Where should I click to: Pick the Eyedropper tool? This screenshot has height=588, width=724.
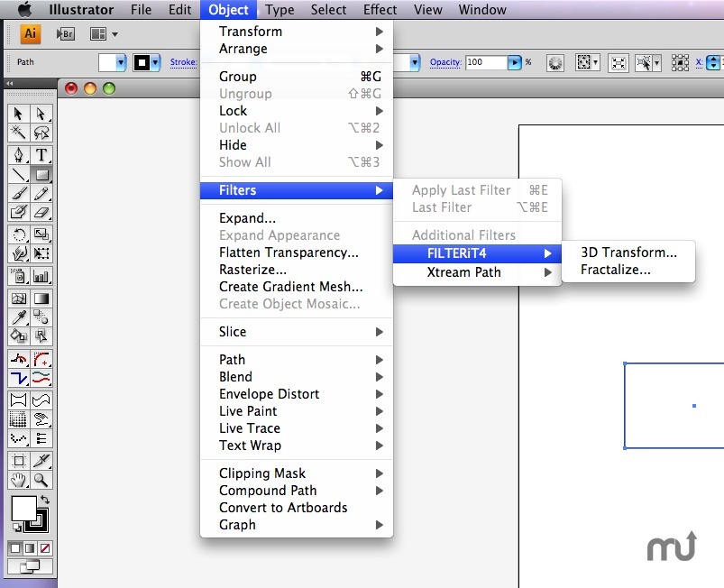[x=18, y=317]
